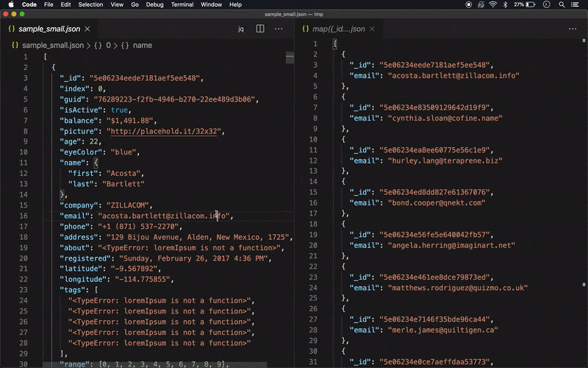Click line number 11 in left gutter
The height and width of the screenshot is (368, 588).
[x=24, y=163]
